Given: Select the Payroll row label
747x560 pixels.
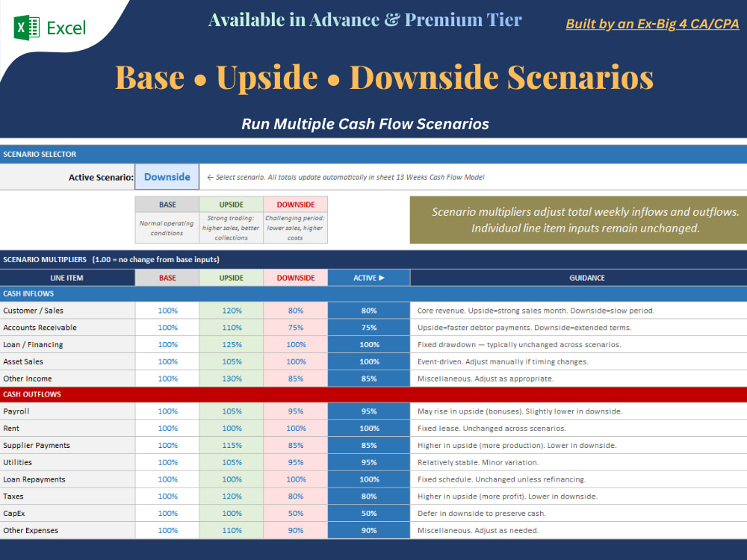Looking at the screenshot, I should tap(67, 411).
